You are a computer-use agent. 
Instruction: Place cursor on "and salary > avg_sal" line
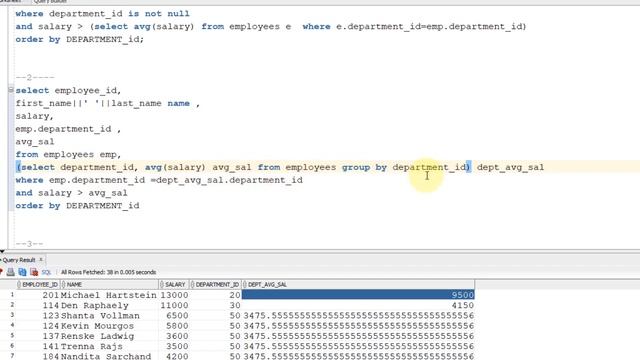(71, 193)
